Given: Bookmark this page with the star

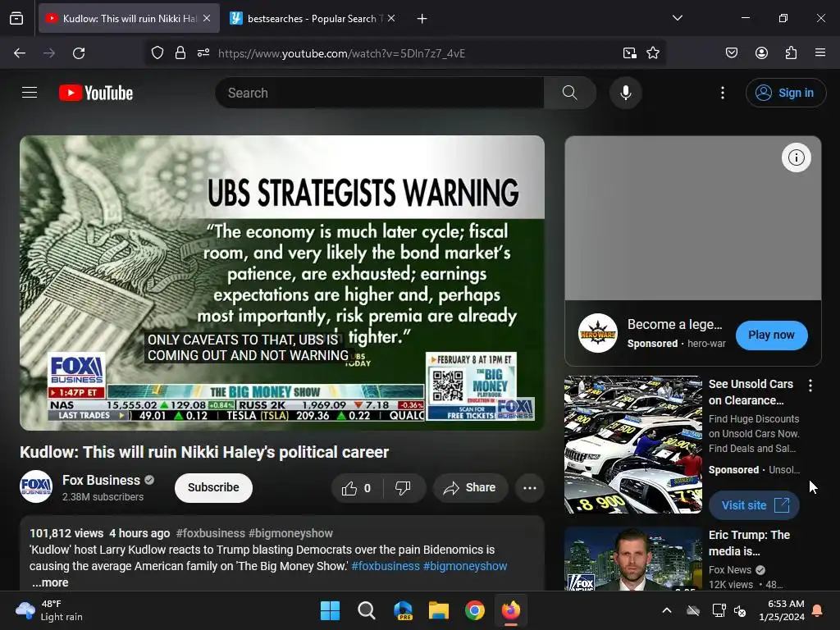Looking at the screenshot, I should [x=653, y=53].
